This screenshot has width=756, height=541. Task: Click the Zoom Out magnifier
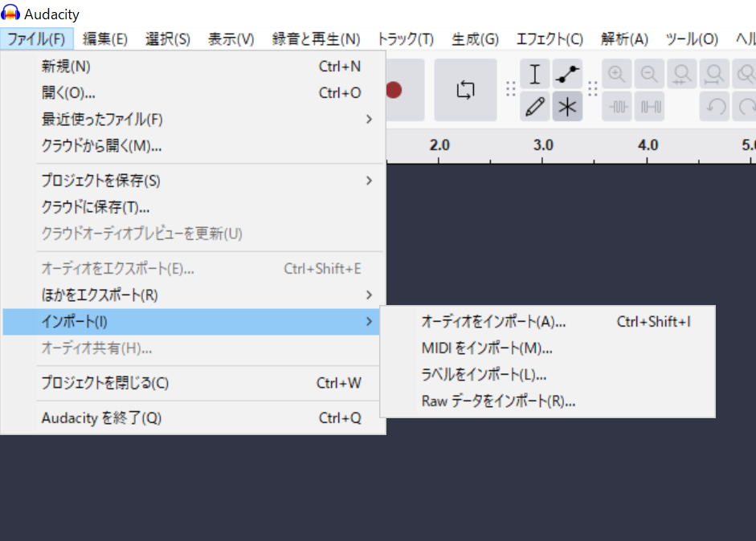coord(649,74)
